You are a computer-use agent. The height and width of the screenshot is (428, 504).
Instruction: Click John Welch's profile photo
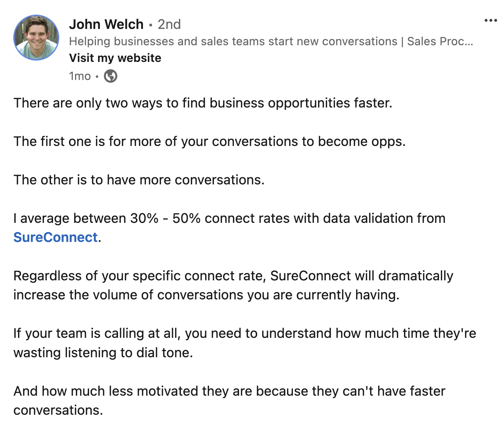(x=36, y=38)
